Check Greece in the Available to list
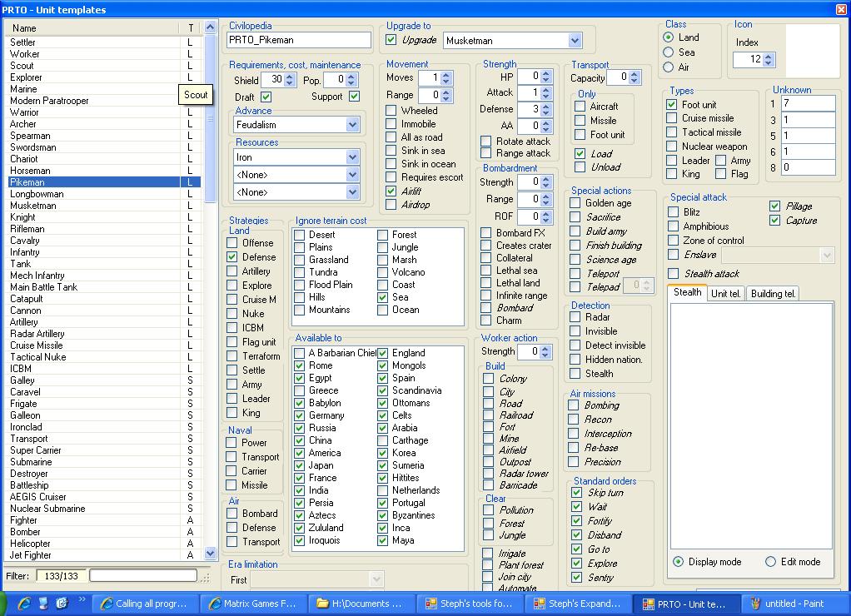The width and height of the screenshot is (851, 616). 299,390
